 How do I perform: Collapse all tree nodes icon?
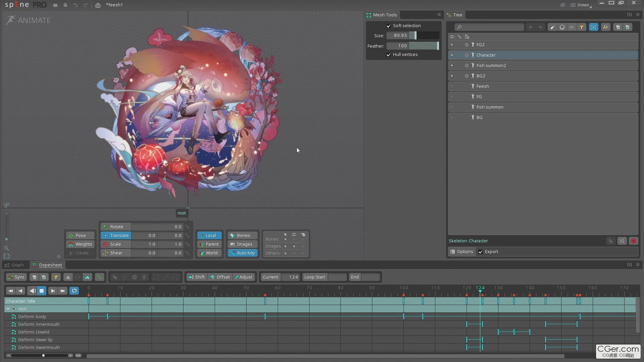618,27
